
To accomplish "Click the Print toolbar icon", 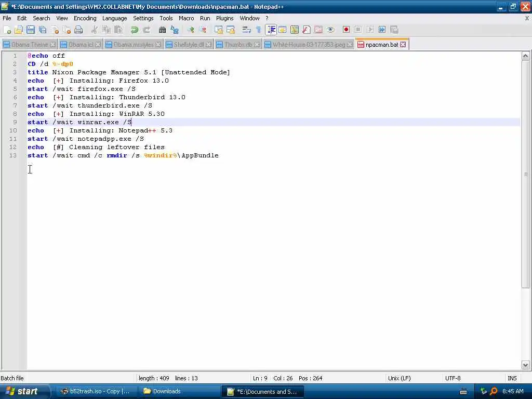I will tap(78, 30).
